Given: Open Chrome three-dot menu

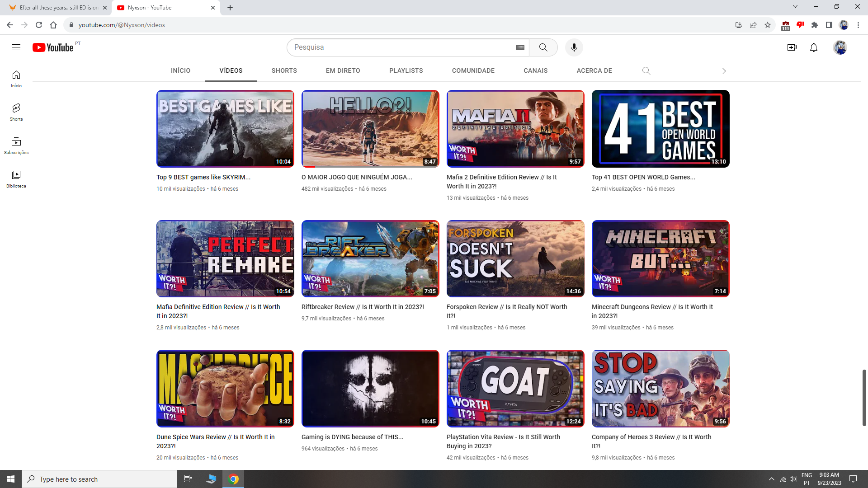Looking at the screenshot, I should click(x=858, y=25).
